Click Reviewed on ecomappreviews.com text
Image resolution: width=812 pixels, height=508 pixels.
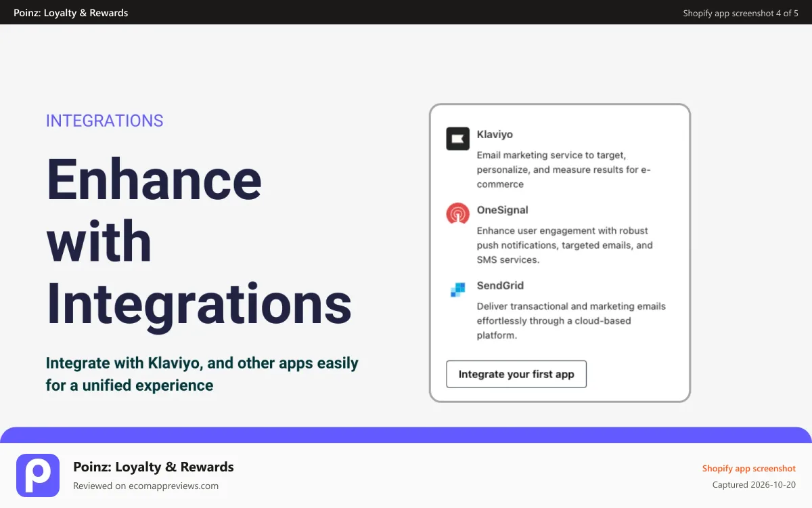pyautogui.click(x=145, y=486)
